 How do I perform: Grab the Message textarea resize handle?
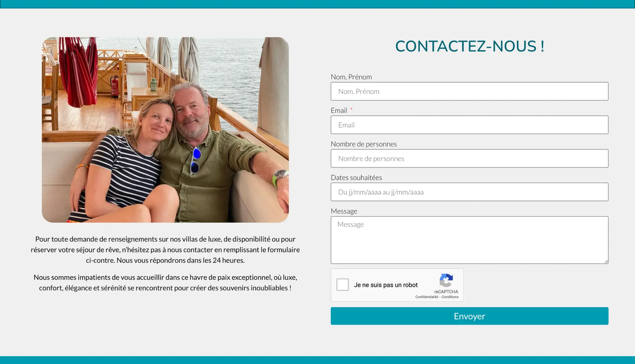(606, 261)
